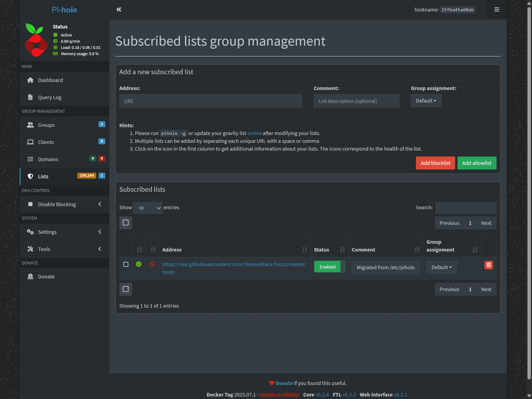Click the Disable Blocking stop icon
Viewport: 532px width, 399px height.
30,204
